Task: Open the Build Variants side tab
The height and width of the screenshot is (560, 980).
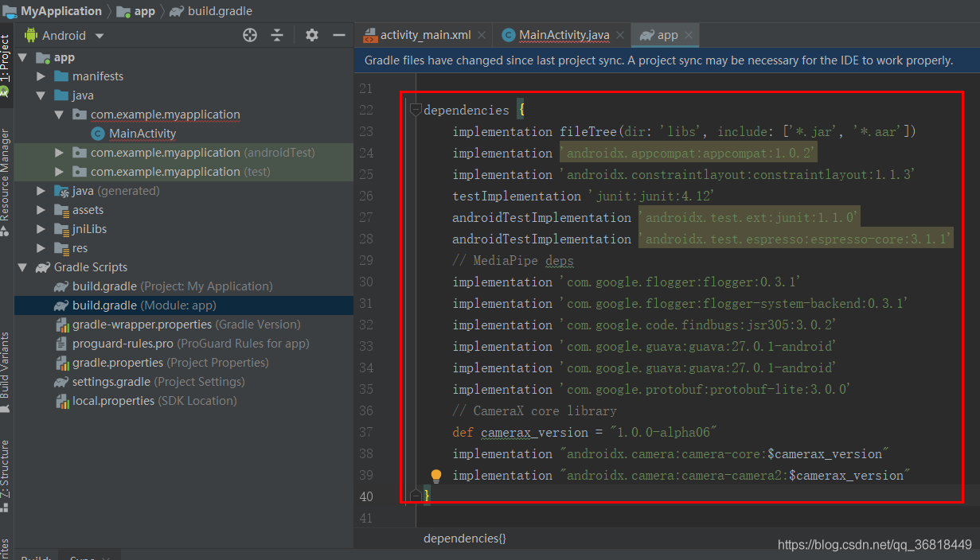Action: [x=6, y=371]
